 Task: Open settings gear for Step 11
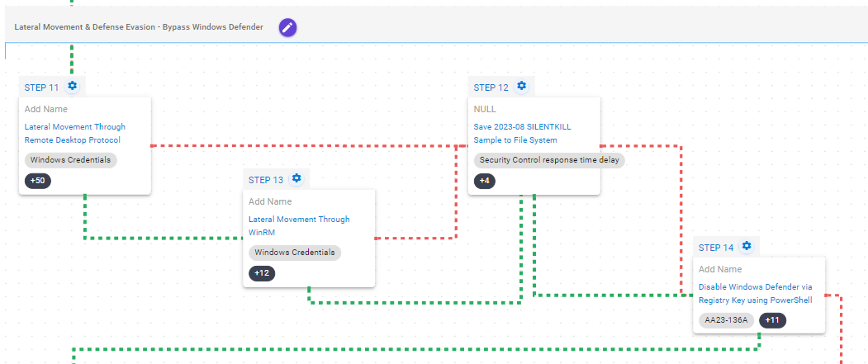click(73, 86)
